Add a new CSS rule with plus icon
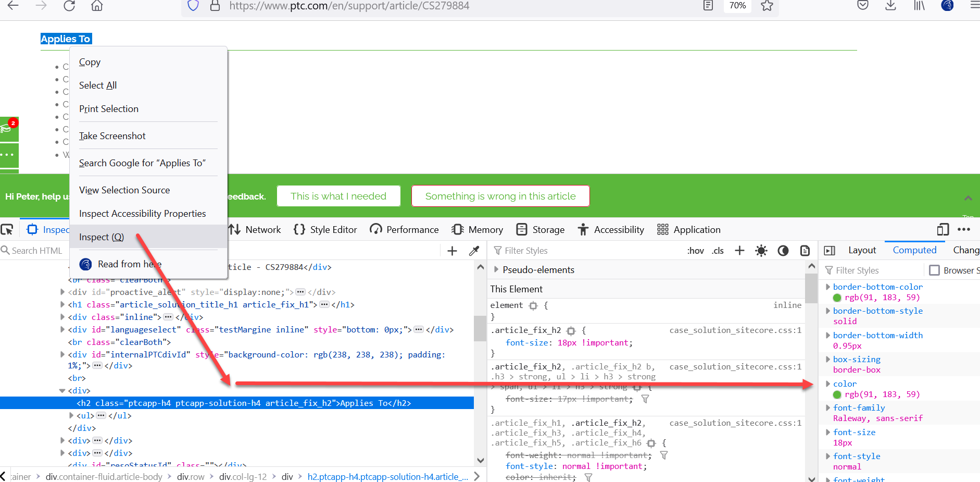 tap(739, 251)
